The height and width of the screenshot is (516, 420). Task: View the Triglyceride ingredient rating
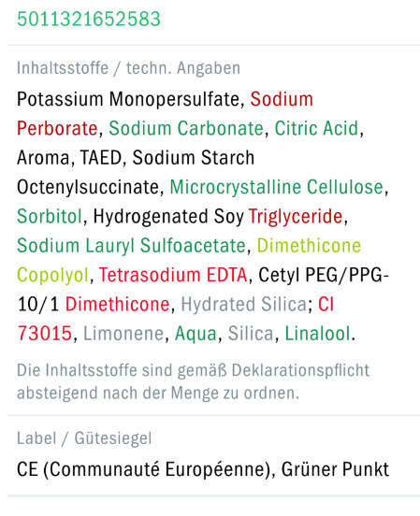click(296, 217)
